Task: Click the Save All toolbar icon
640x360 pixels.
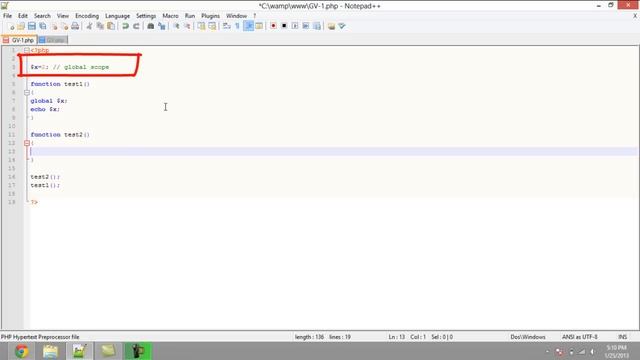Action: coord(42,26)
